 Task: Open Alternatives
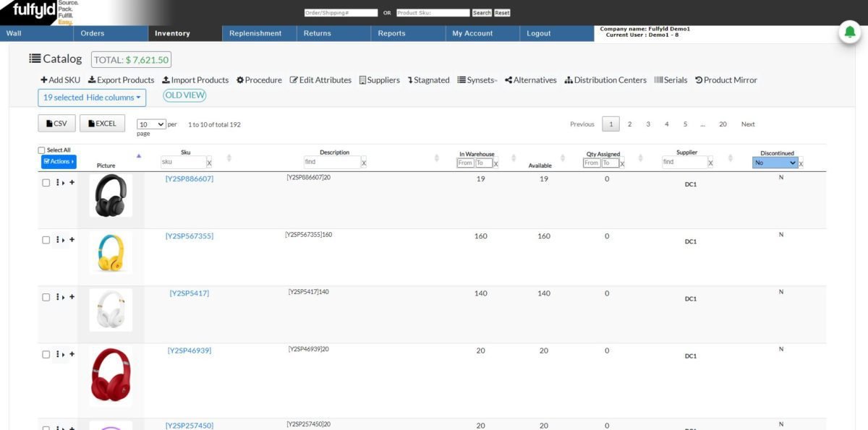click(531, 80)
